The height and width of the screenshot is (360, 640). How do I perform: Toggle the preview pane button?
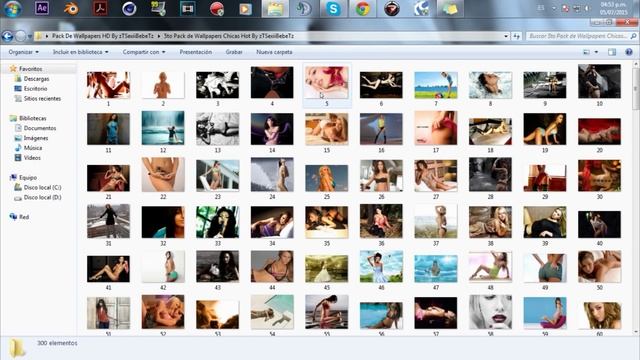pos(612,52)
